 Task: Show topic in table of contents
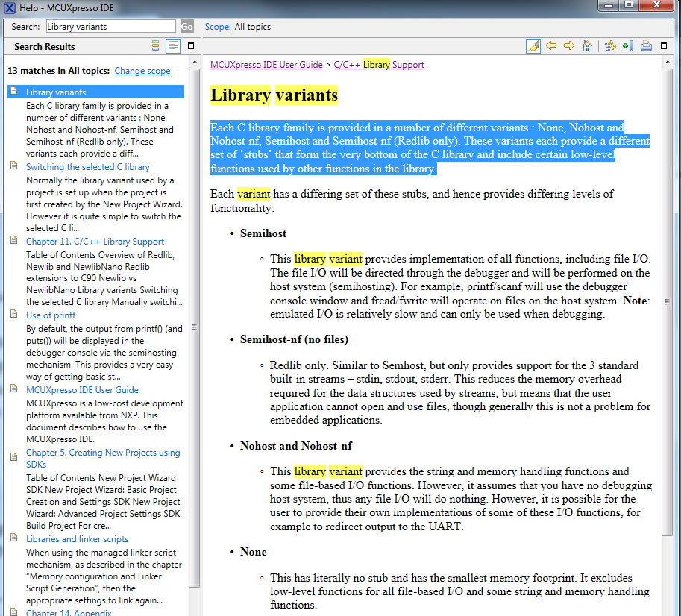click(x=610, y=45)
